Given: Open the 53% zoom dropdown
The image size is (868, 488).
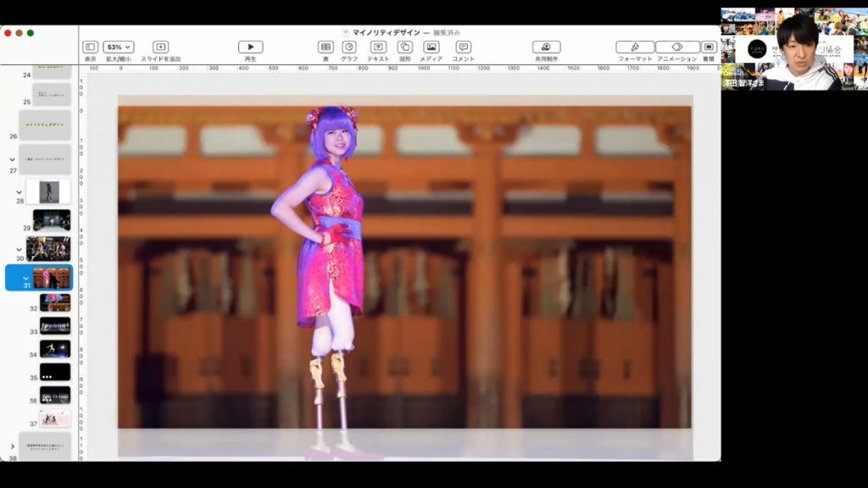Looking at the screenshot, I should coord(119,47).
